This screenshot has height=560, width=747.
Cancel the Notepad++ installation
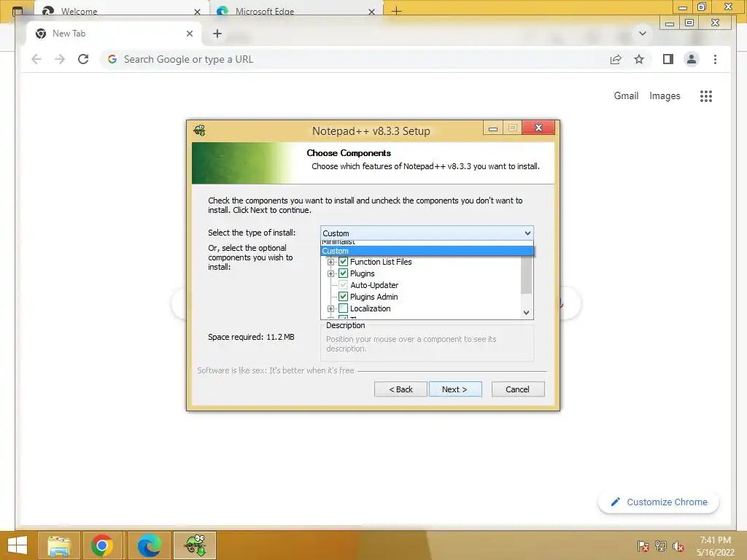tap(517, 389)
